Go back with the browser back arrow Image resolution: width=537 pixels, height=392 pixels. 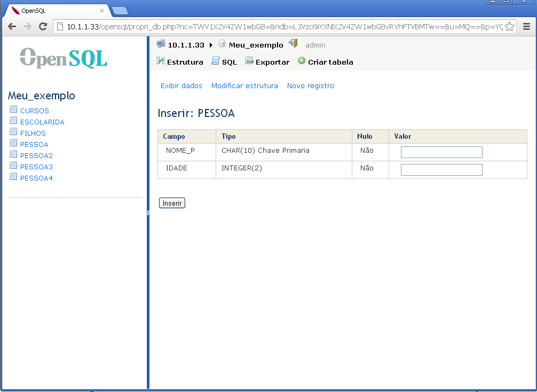point(12,26)
